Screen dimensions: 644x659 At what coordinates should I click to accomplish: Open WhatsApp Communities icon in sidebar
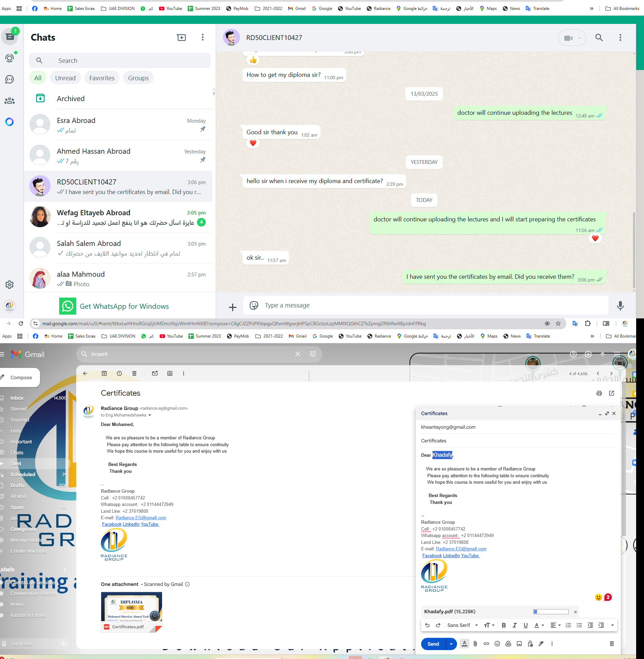pos(10,101)
